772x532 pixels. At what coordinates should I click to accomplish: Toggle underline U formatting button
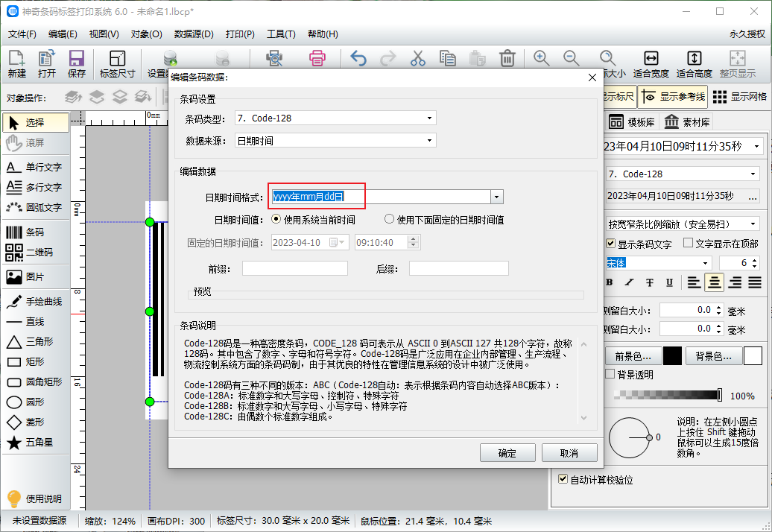coord(669,282)
